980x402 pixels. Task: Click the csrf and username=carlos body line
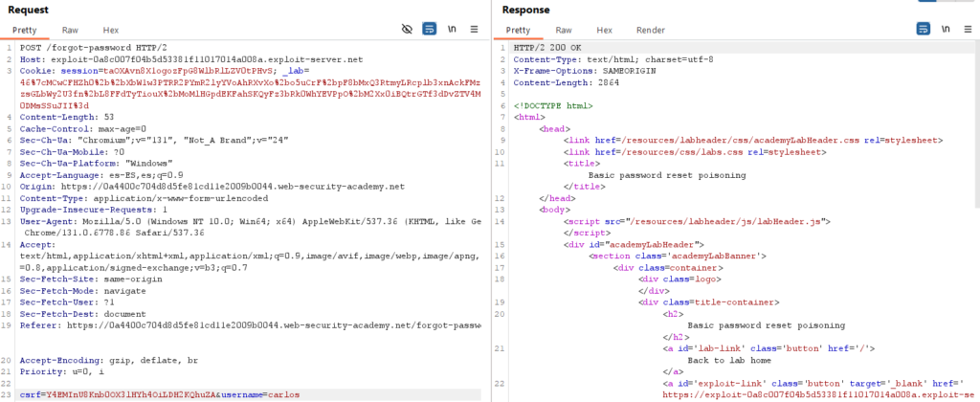click(x=160, y=395)
